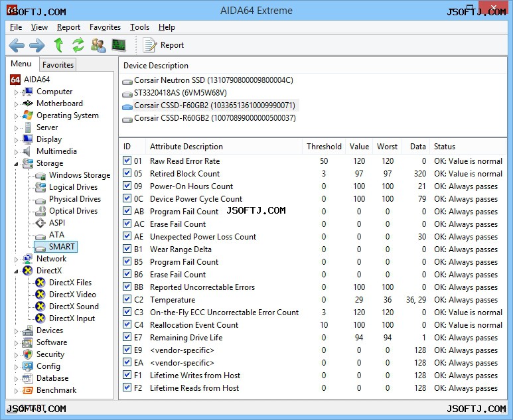The width and height of the screenshot is (513, 420).
Task: Expand the Database tree node
Action: (x=16, y=379)
